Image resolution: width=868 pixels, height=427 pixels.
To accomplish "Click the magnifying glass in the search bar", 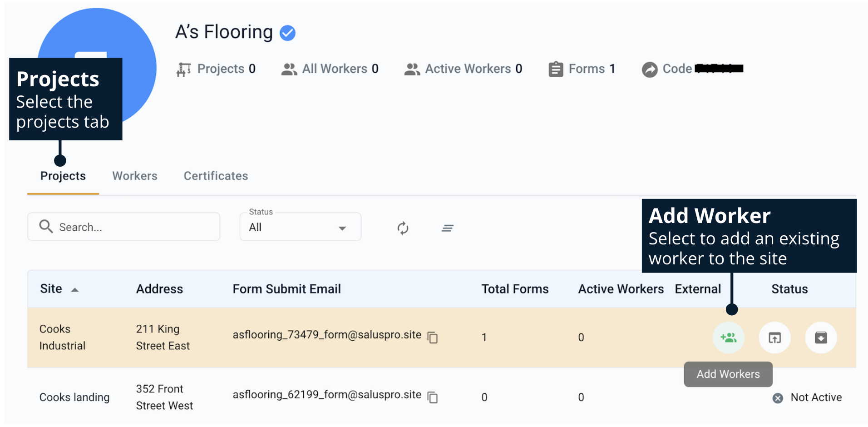I will (46, 226).
